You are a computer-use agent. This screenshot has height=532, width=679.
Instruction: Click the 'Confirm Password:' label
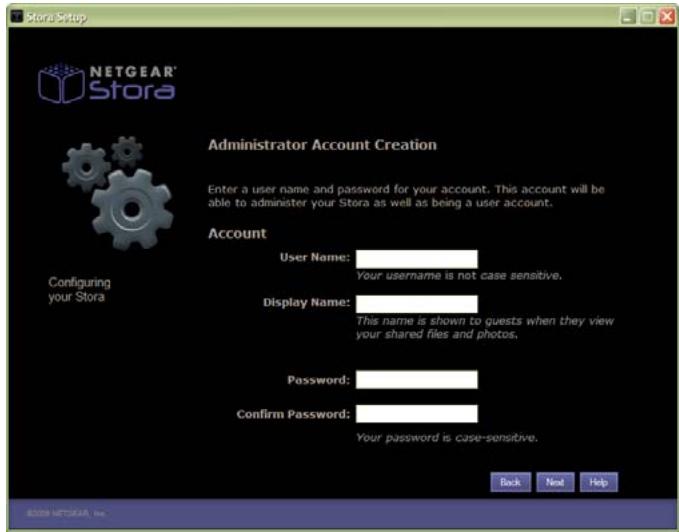point(293,414)
